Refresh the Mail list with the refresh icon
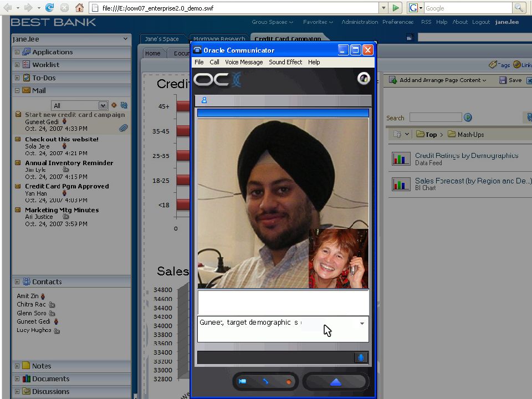Screen dimensions: 532x399 (124, 105)
